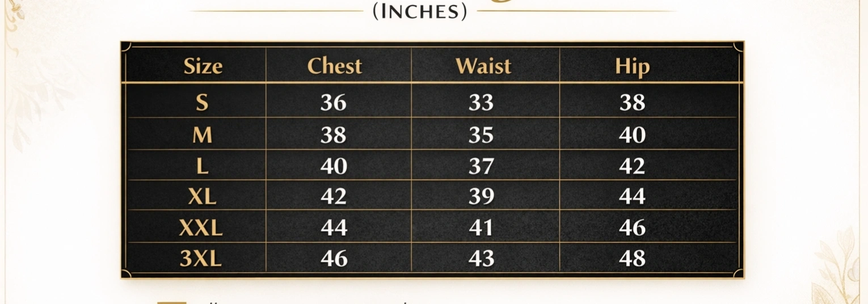Click chest value 46 for size 3XL

click(334, 259)
